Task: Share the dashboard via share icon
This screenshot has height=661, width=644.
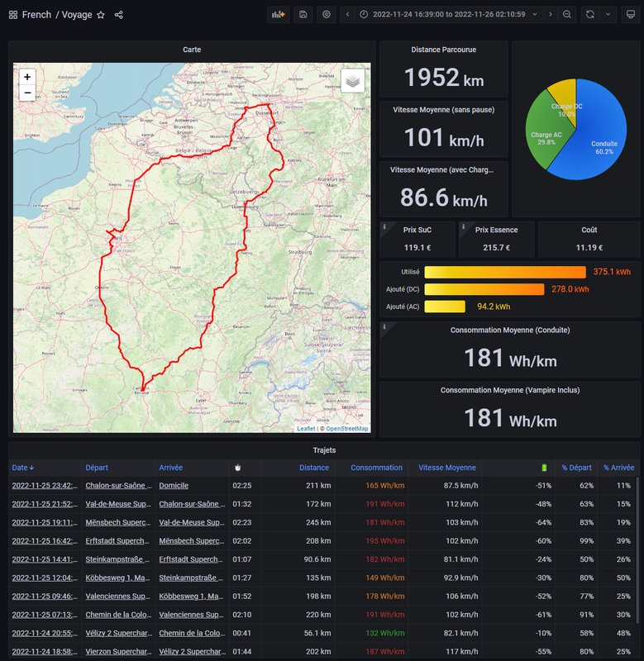Action: pos(118,15)
